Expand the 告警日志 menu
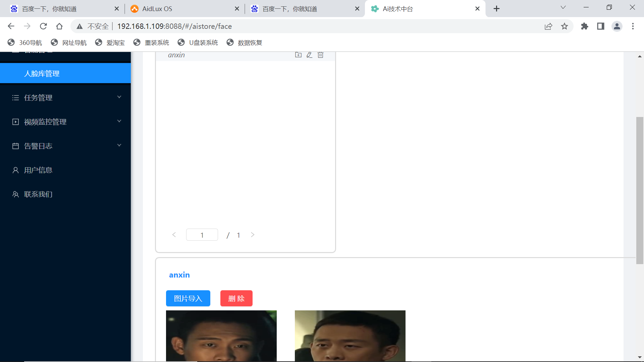 pyautogui.click(x=65, y=146)
